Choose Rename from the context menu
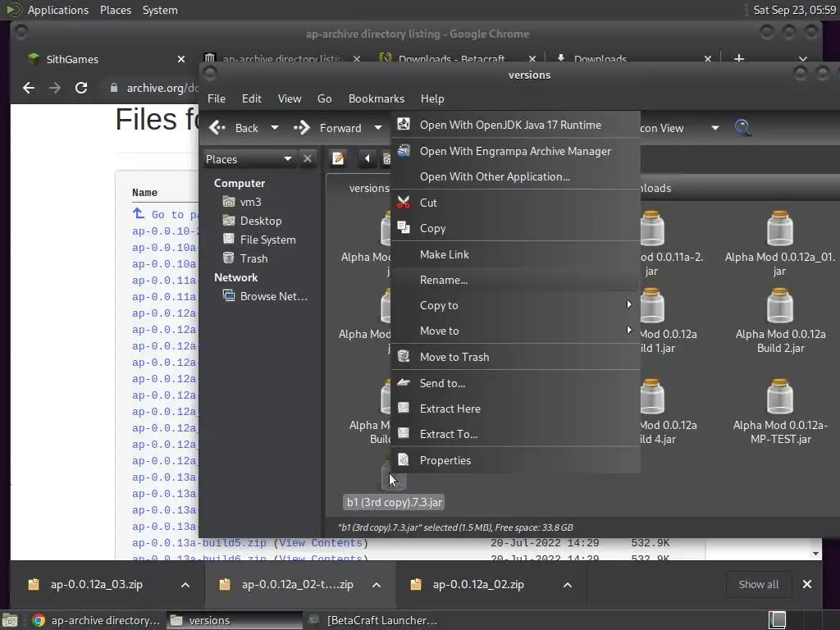Viewport: 840px width, 630px height. [x=515, y=280]
